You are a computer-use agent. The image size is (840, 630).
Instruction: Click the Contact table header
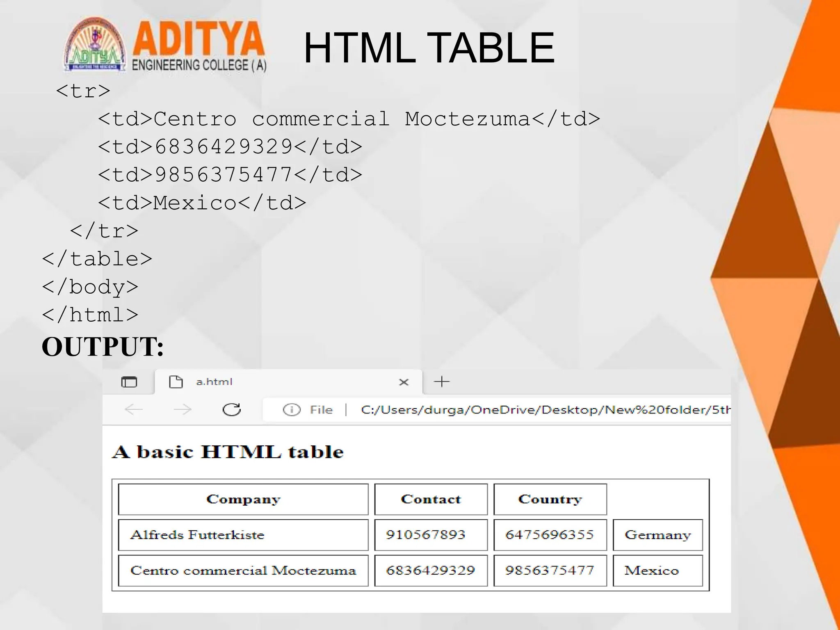(431, 499)
